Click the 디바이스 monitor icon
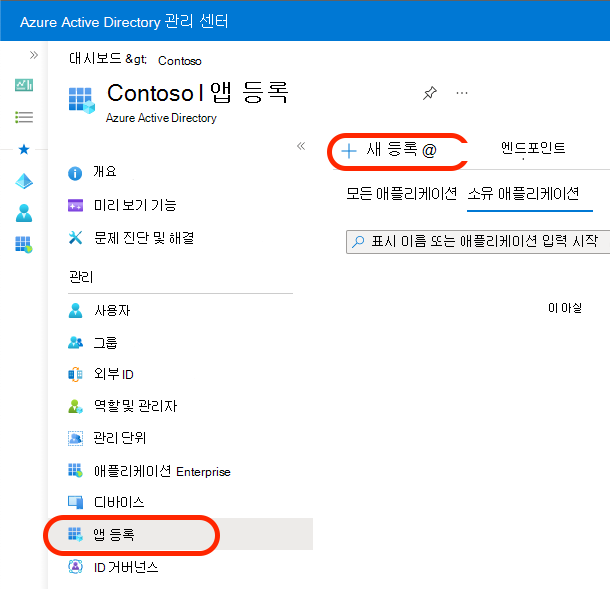 75,502
